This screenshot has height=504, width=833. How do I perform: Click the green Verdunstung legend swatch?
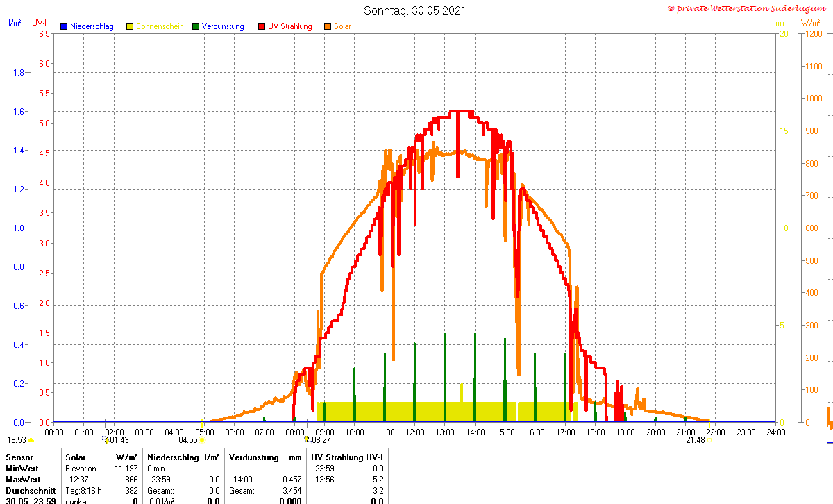[196, 26]
